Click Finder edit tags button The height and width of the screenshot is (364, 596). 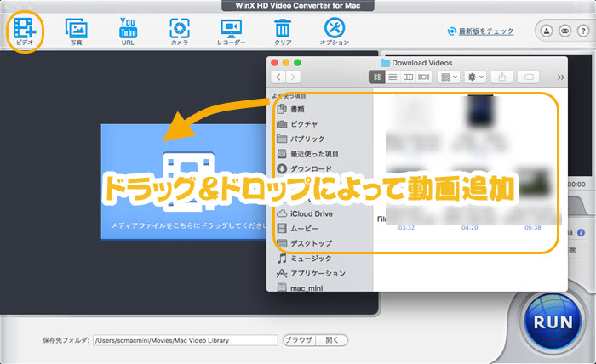(x=529, y=77)
